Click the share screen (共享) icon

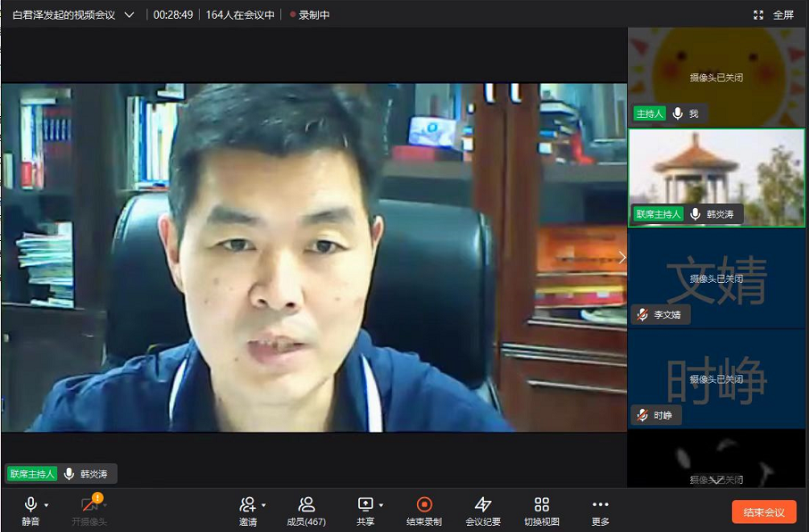click(365, 505)
